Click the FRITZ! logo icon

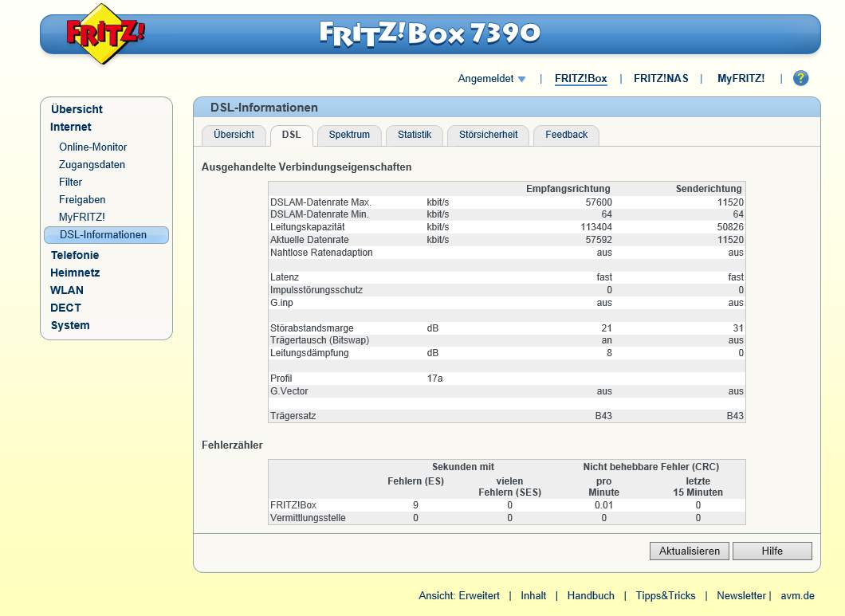[x=105, y=33]
